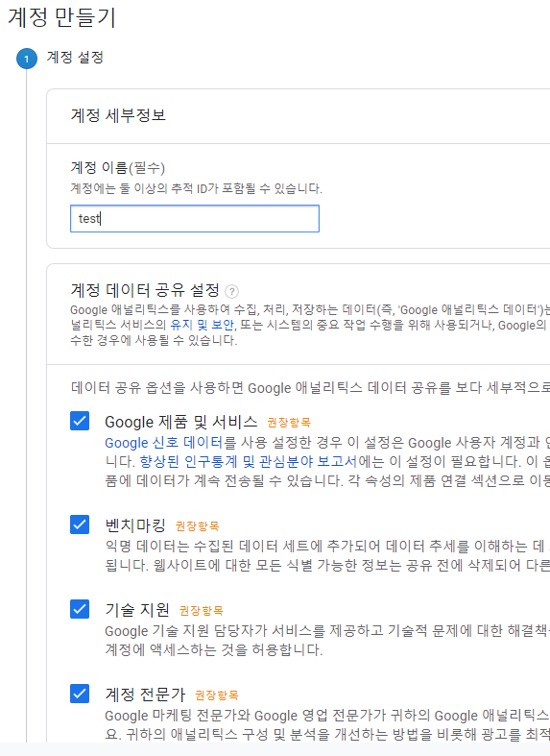This screenshot has height=756, width=550.
Task: Open help icon next to 계정 데이터 공유 설정
Action: click(231, 291)
